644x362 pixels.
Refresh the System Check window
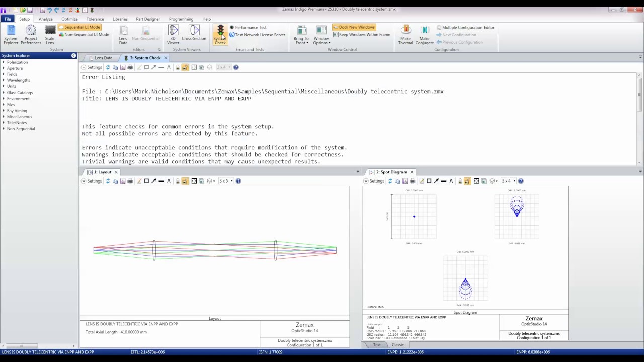click(x=108, y=67)
